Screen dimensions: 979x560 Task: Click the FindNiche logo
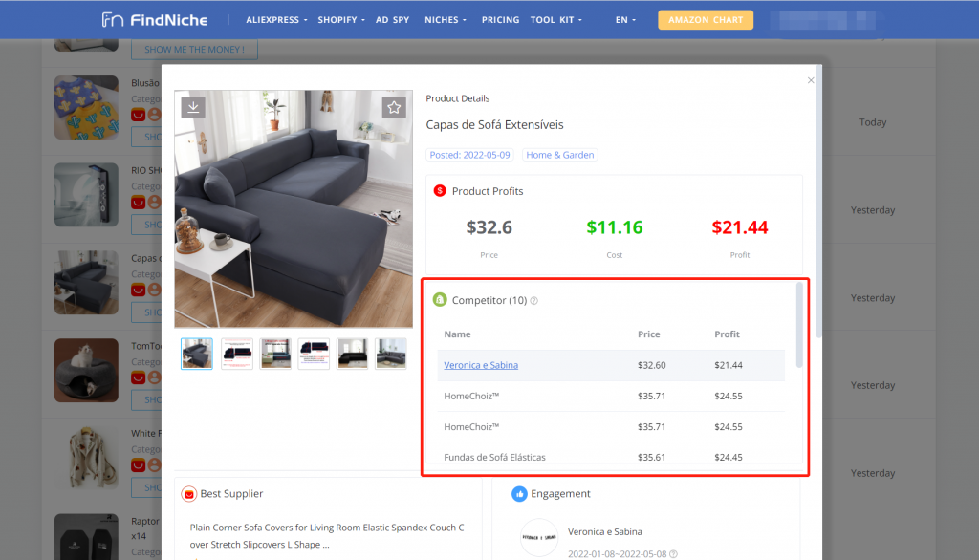[154, 20]
